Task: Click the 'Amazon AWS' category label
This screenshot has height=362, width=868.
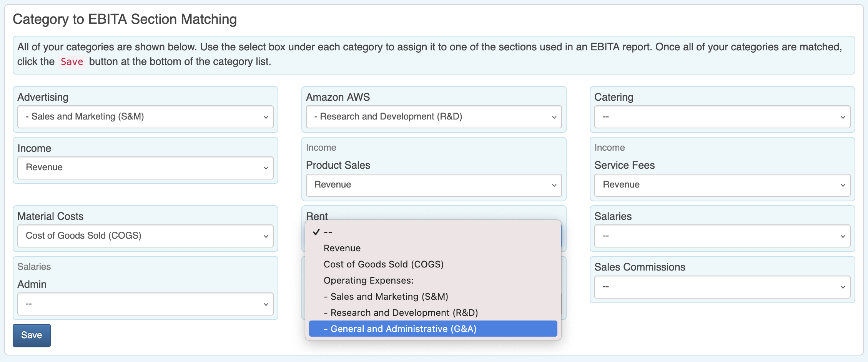Action: point(338,97)
